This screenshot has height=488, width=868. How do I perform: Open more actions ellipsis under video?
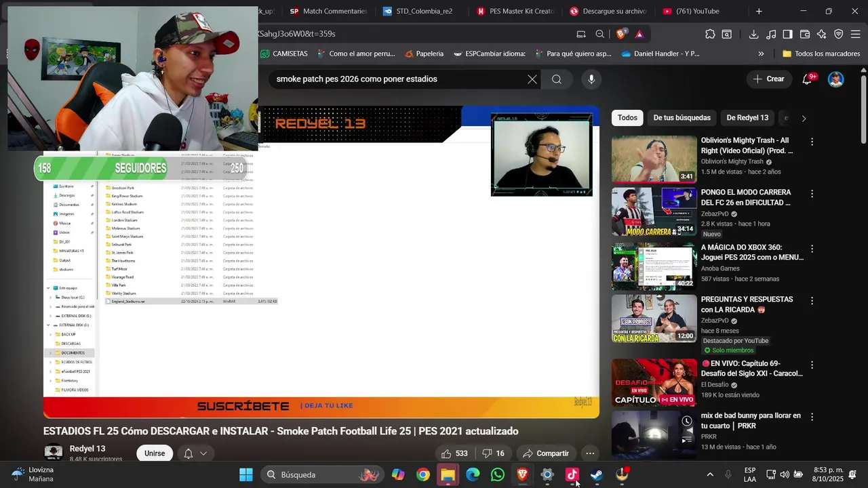pos(590,453)
